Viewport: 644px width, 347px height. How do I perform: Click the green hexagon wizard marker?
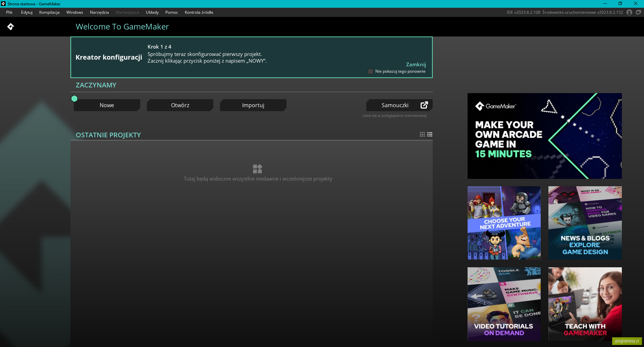click(74, 98)
